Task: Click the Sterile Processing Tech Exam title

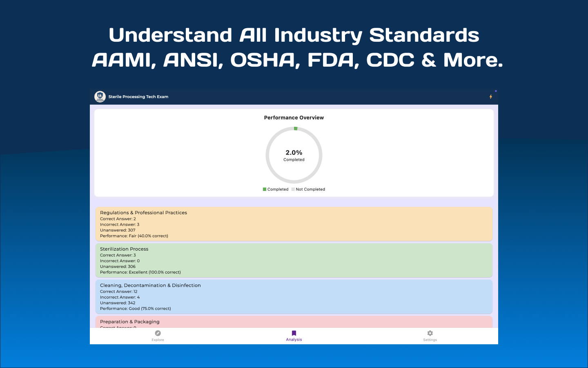Action: click(138, 97)
